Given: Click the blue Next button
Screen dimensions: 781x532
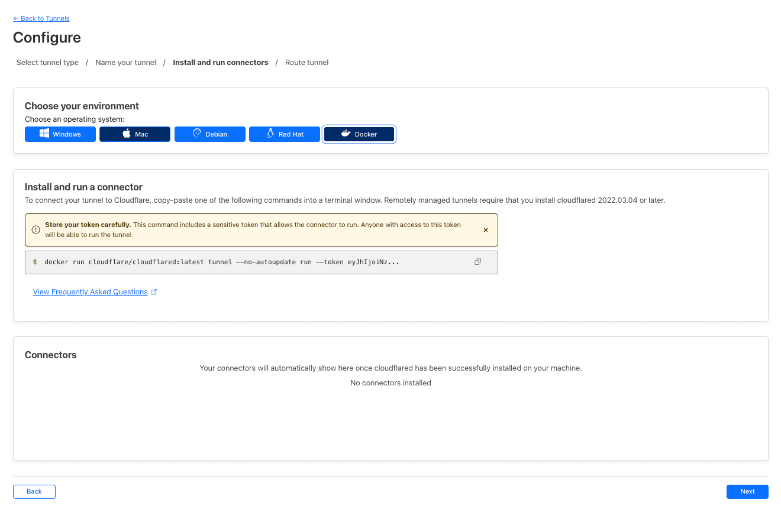Looking at the screenshot, I should point(747,492).
